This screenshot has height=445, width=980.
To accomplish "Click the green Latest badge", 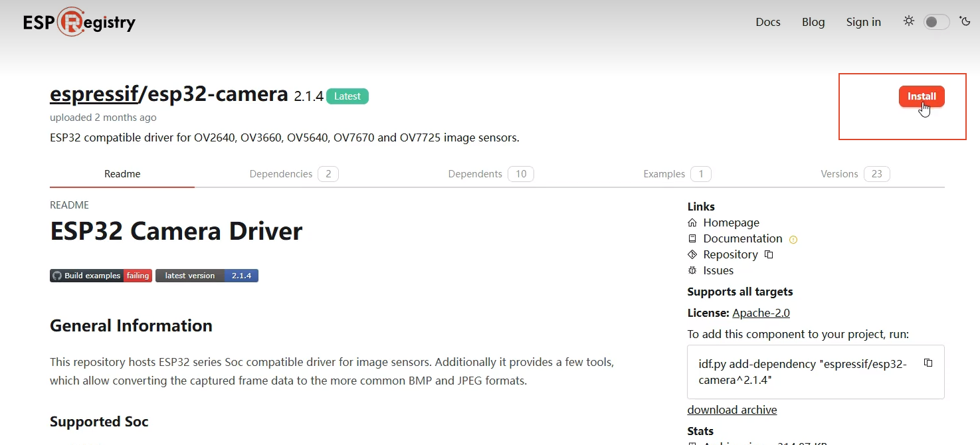I will tap(347, 96).
